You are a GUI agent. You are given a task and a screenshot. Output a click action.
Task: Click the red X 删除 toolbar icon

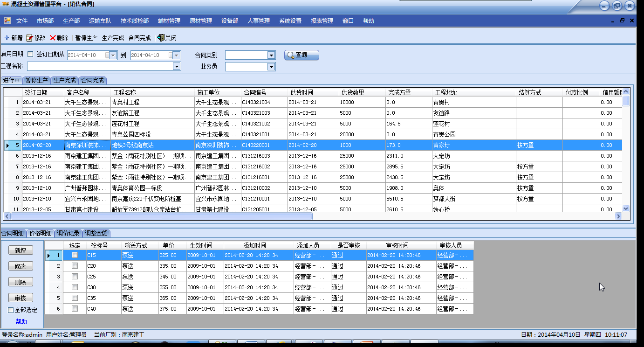[x=53, y=38]
